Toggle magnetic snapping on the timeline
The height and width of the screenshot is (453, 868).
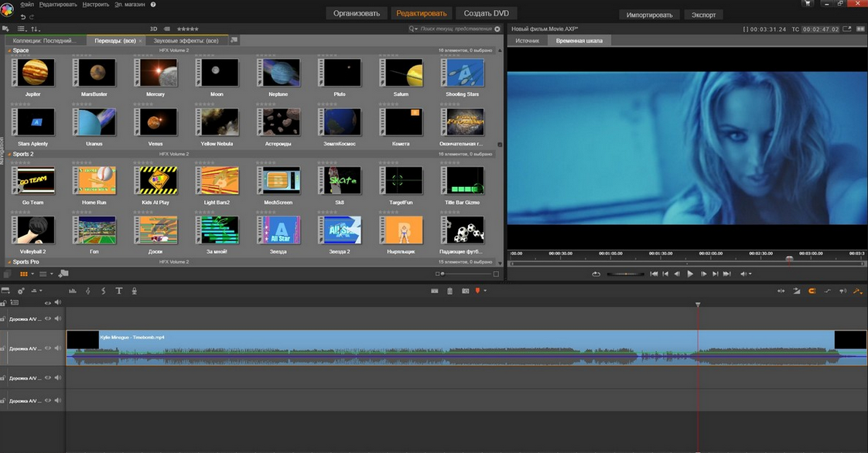pos(812,291)
